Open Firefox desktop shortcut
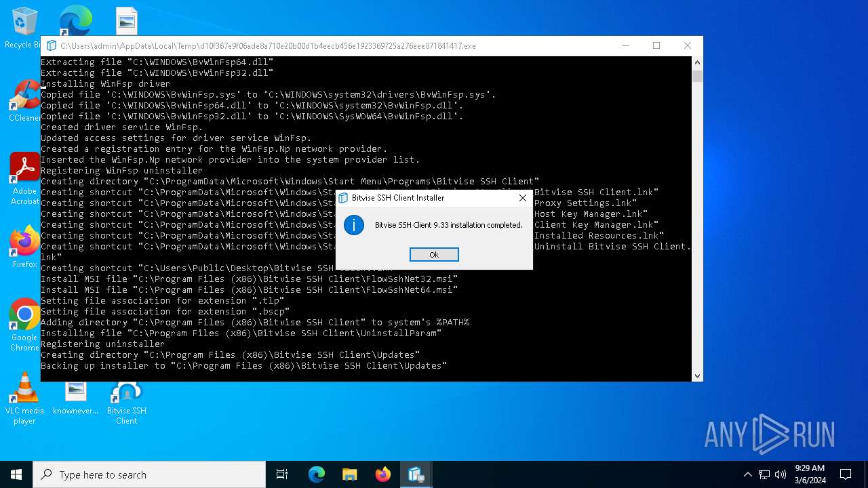Image resolution: width=868 pixels, height=488 pixels. pyautogui.click(x=24, y=247)
